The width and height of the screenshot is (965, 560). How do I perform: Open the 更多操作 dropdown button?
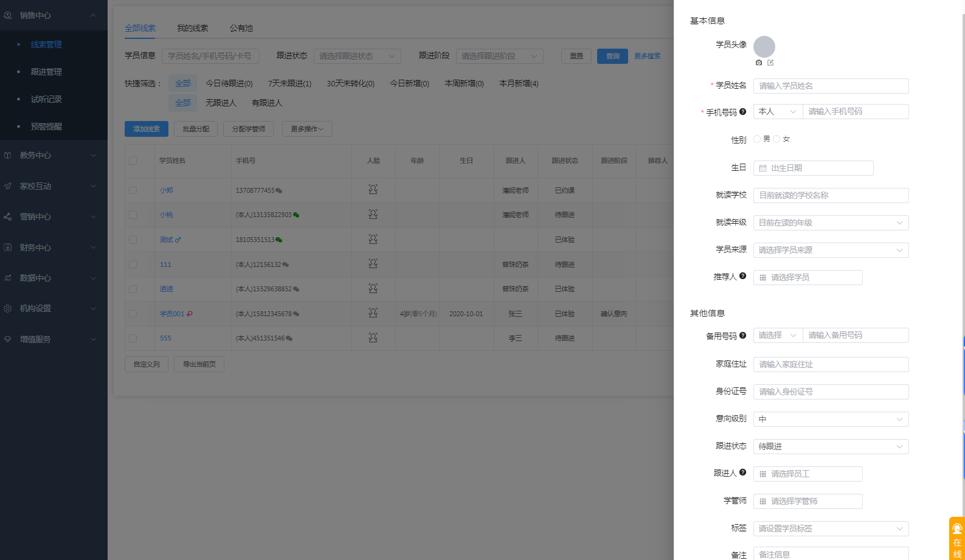click(307, 129)
